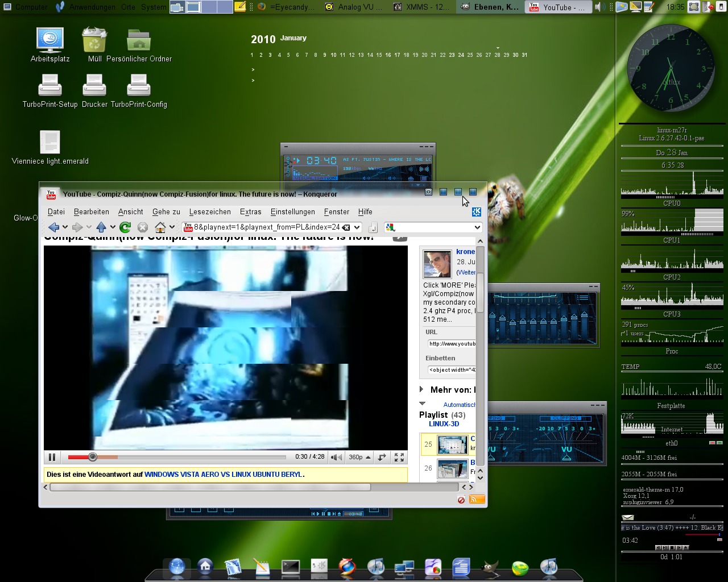Open the Einstellungen menu

[x=293, y=211]
